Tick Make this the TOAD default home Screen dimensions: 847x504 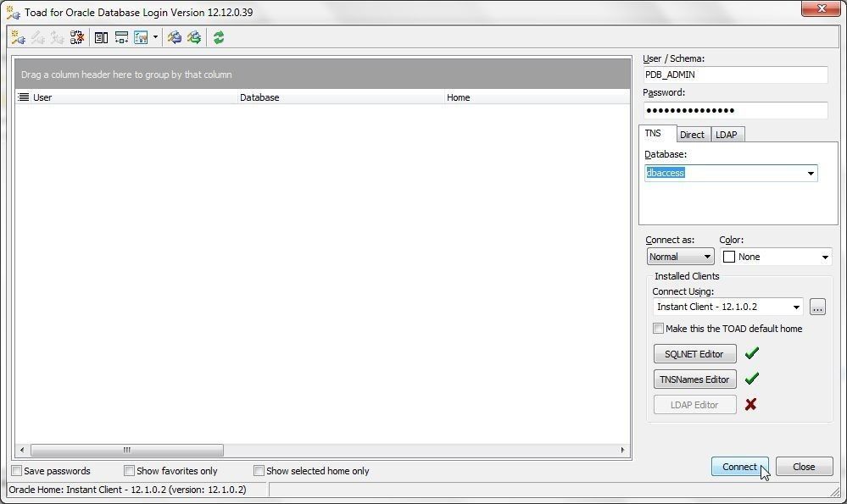click(658, 328)
